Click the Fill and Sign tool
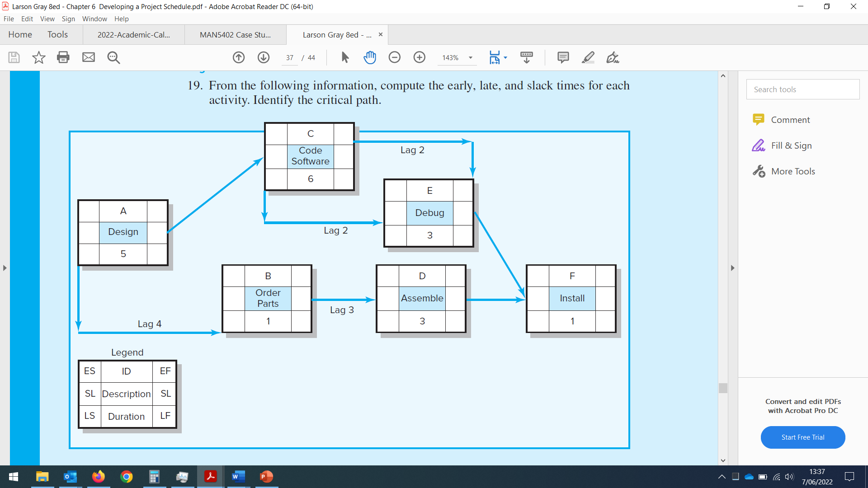This screenshot has width=868, height=488. tap(790, 145)
